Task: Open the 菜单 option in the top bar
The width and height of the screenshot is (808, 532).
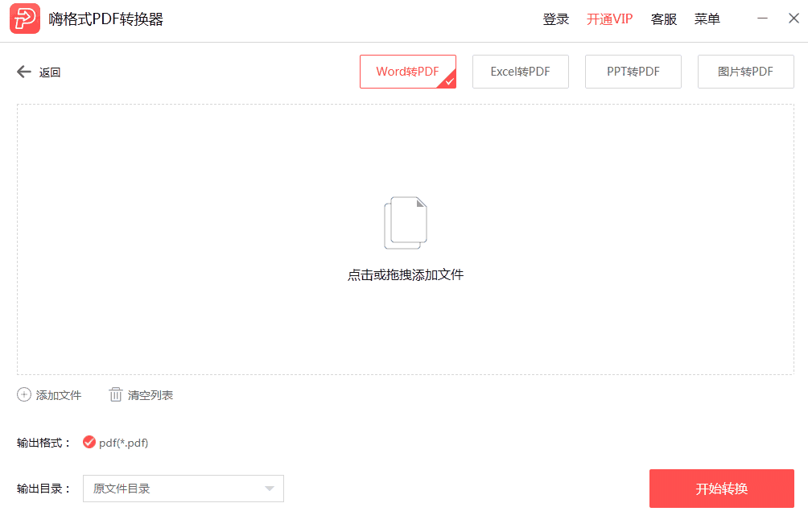Action: (707, 19)
